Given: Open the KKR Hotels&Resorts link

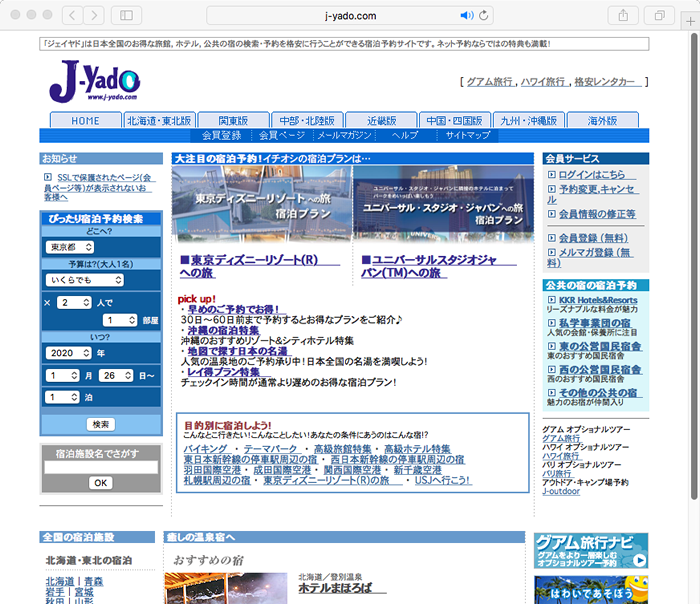Looking at the screenshot, I should pos(598,300).
